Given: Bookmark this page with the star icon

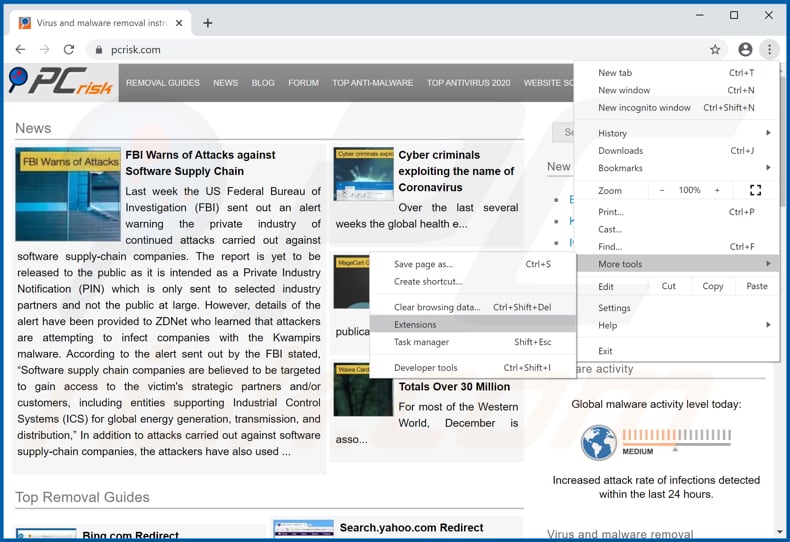Looking at the screenshot, I should (x=715, y=49).
